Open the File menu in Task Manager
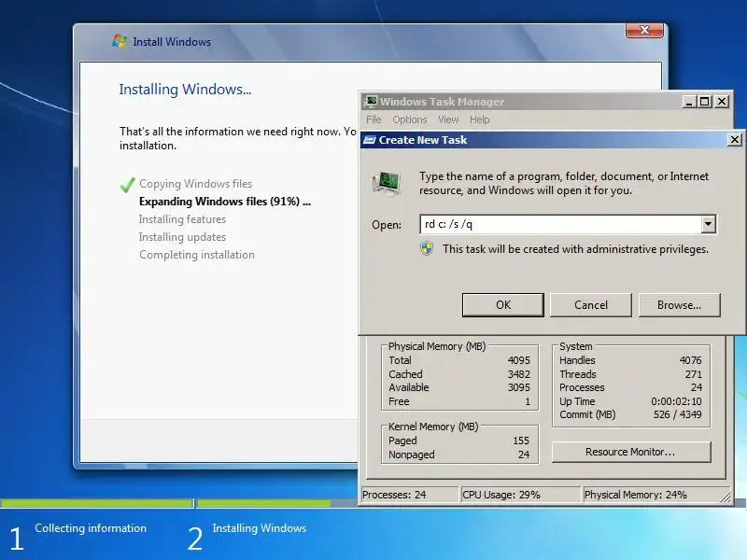747x560 pixels. point(373,119)
